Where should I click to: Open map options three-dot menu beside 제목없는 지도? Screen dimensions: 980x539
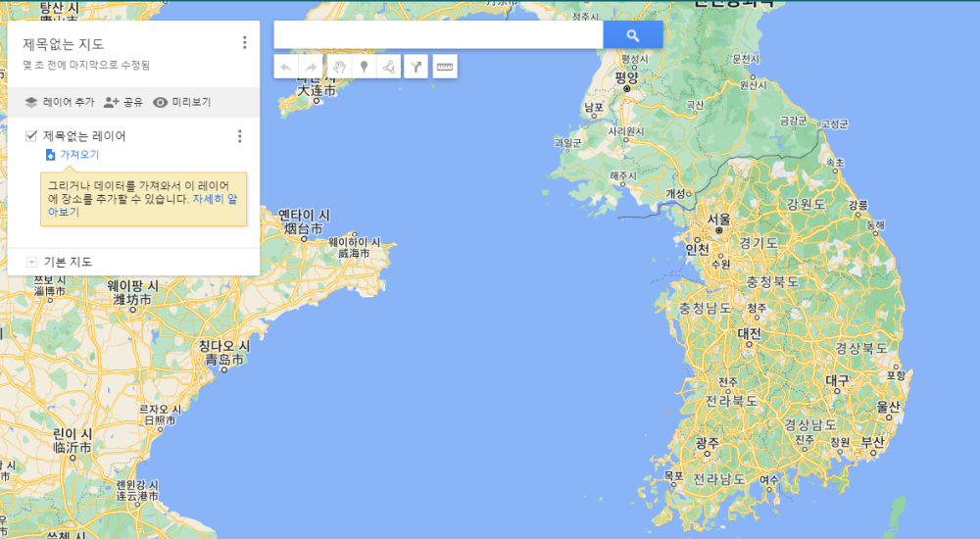(x=244, y=42)
